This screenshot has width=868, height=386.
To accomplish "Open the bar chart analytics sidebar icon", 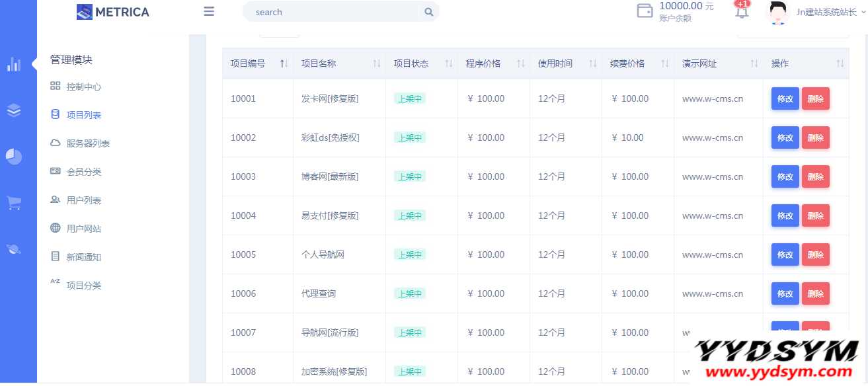I will coord(14,64).
